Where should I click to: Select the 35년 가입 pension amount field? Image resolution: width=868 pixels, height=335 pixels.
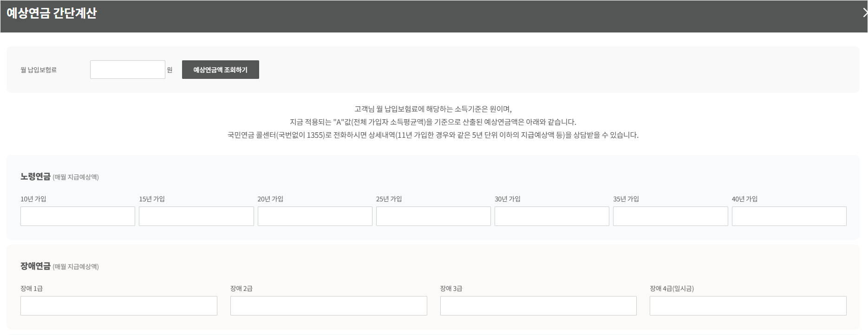tap(671, 216)
